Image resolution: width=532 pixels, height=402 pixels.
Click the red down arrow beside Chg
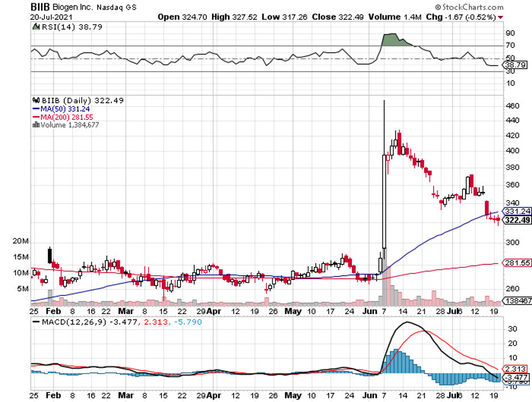(500, 17)
